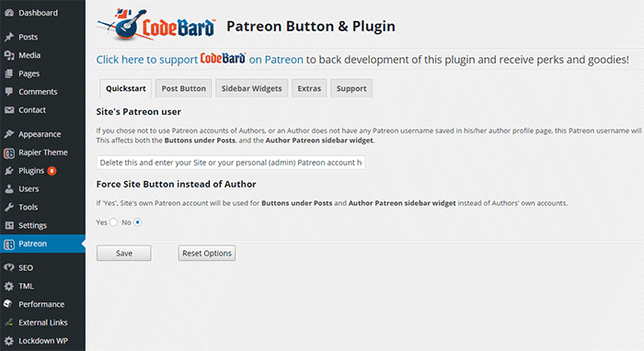This screenshot has width=644, height=351.
Task: Click the Comments speech bubble icon
Action: [x=9, y=92]
